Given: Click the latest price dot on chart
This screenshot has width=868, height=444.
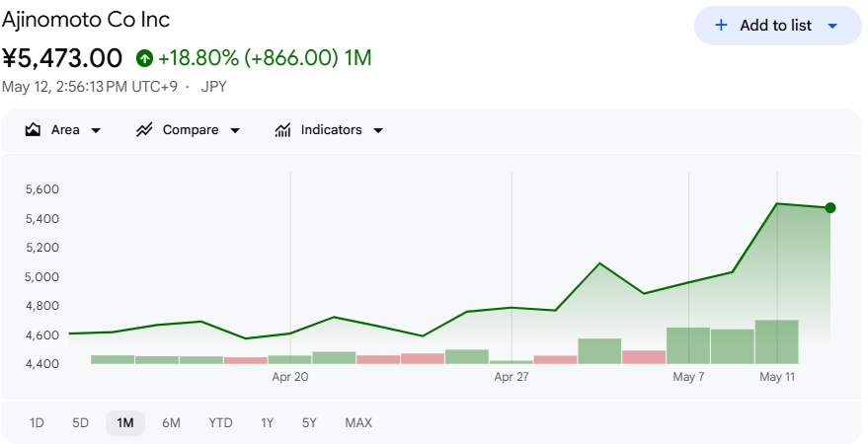Looking at the screenshot, I should tap(829, 208).
